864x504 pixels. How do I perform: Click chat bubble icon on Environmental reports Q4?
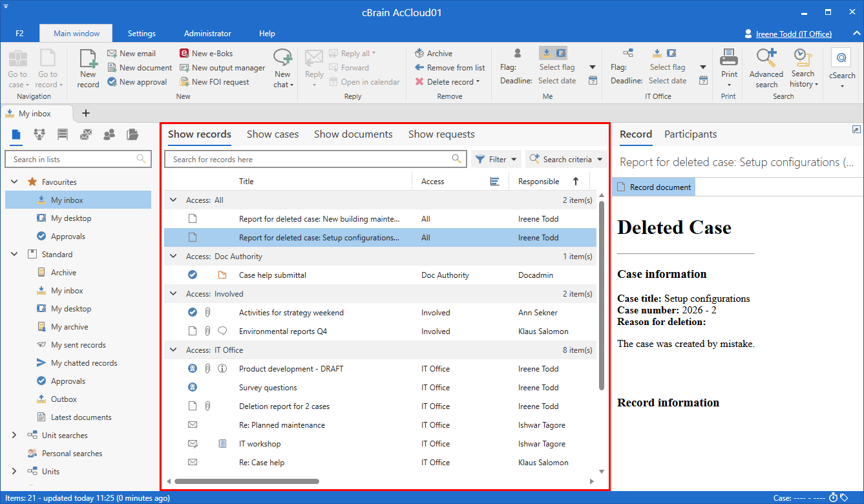(222, 331)
